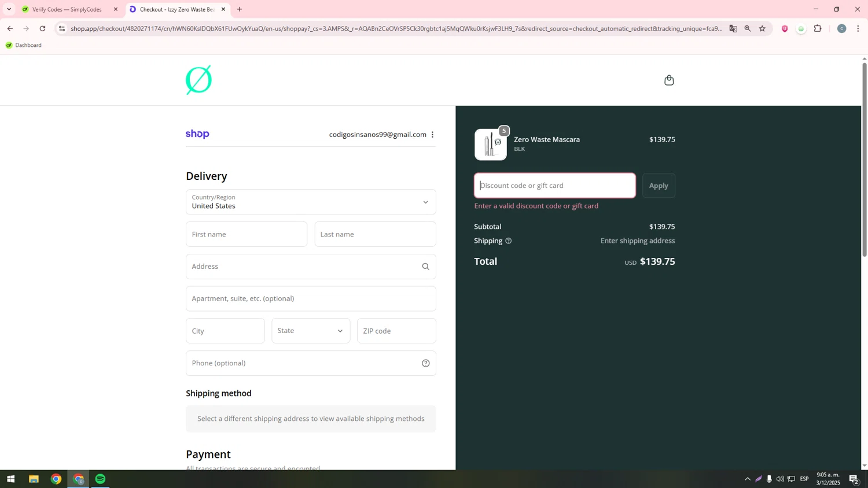Open the shopping bag cart icon
Screen dimensions: 868x488
click(669, 80)
